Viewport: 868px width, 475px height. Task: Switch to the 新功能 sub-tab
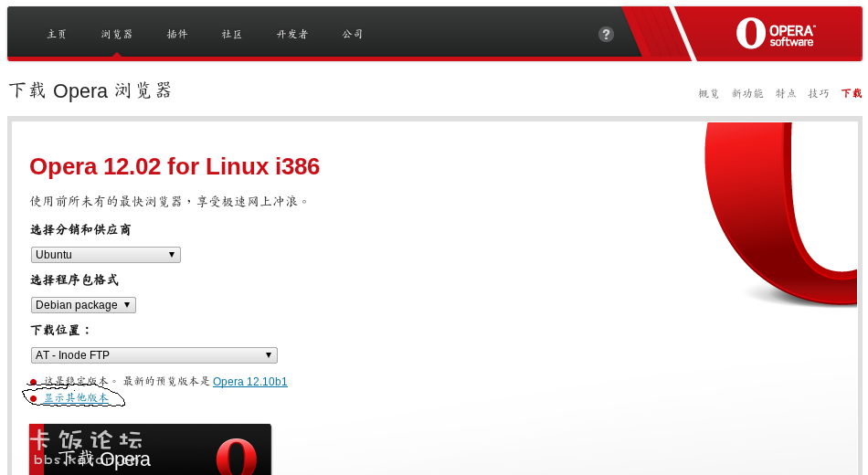(747, 93)
